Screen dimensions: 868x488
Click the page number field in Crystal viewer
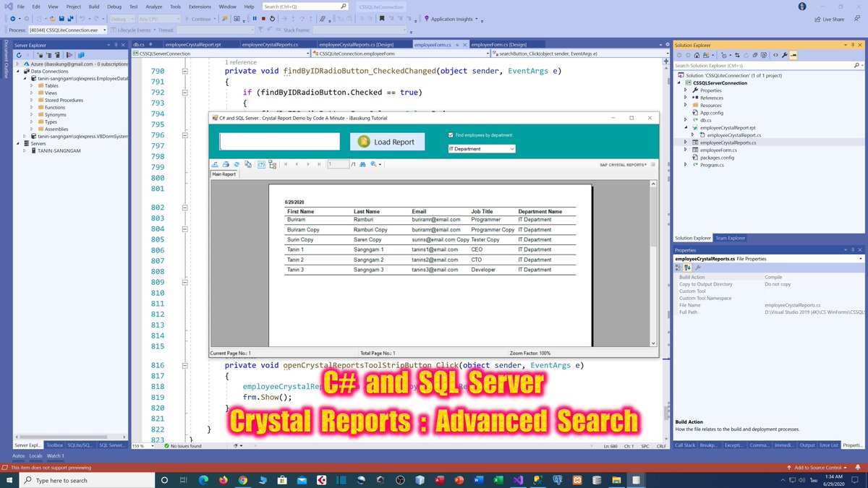point(338,164)
